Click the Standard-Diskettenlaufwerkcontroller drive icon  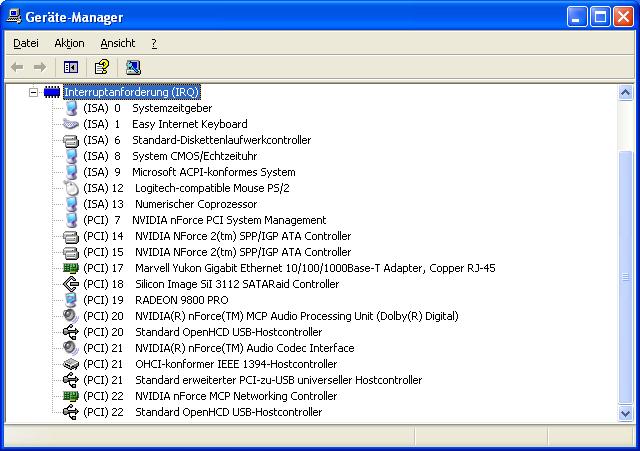pyautogui.click(x=71, y=141)
